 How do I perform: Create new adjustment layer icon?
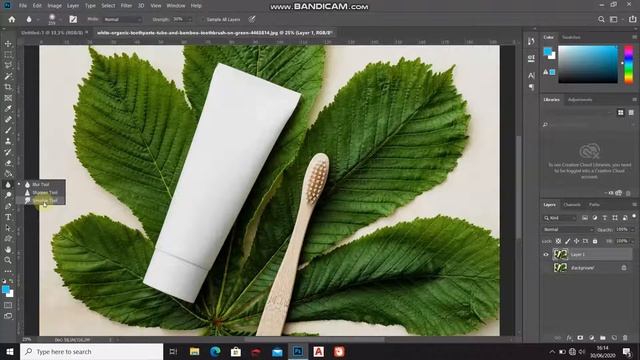(591, 338)
